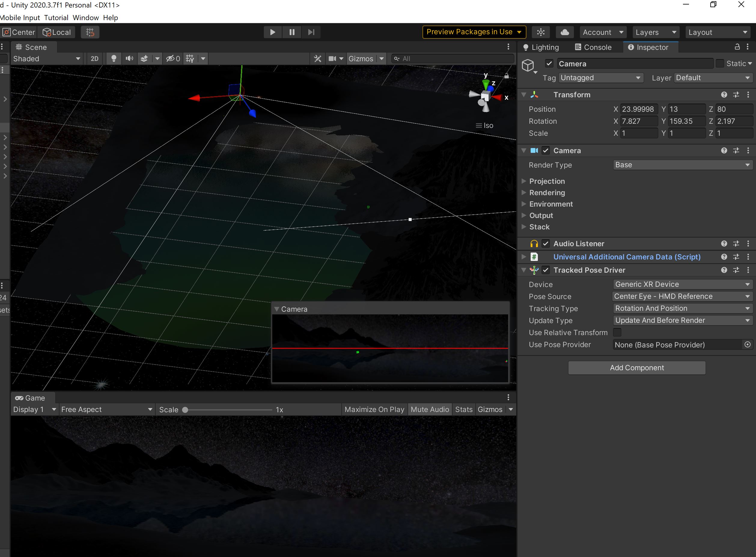Open Game view tab options menu
This screenshot has width=756, height=557.
508,398
